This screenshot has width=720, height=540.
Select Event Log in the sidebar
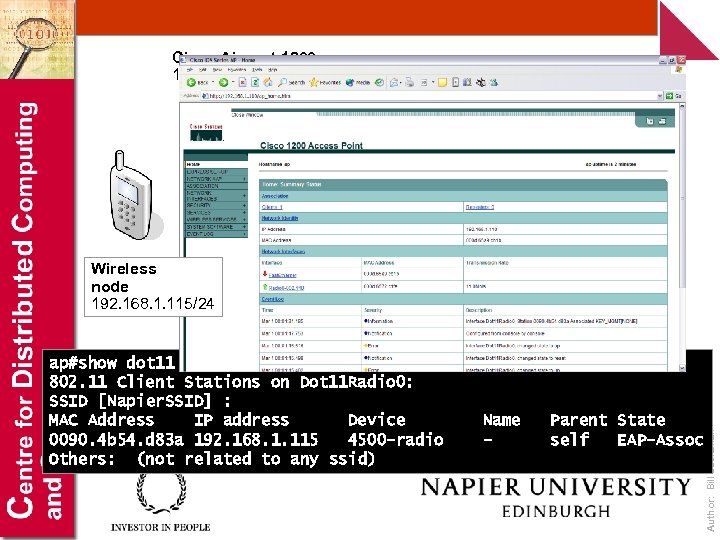pos(216,234)
